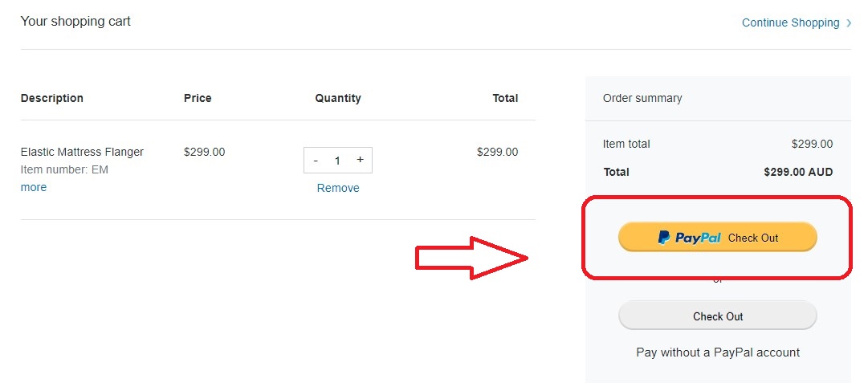Click the Elastic Mattress Flanger product name
Viewport: 868px width, 383px height.
click(x=82, y=152)
